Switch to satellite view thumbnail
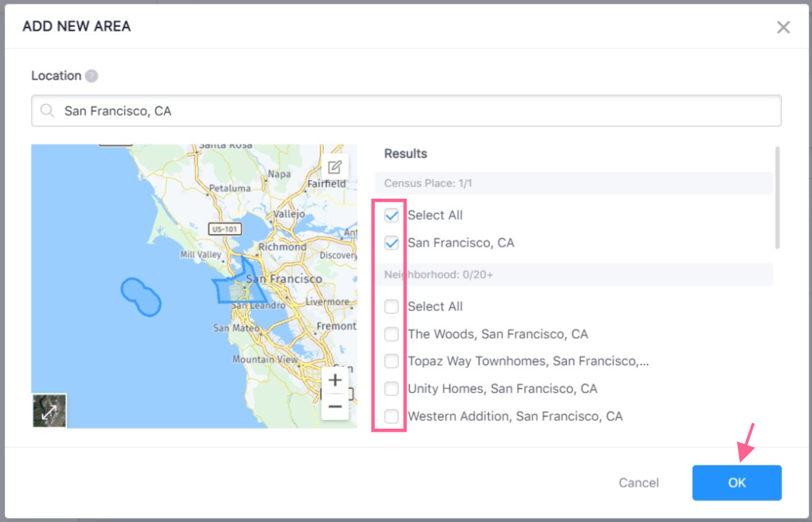This screenshot has width=812, height=522. pos(49,411)
